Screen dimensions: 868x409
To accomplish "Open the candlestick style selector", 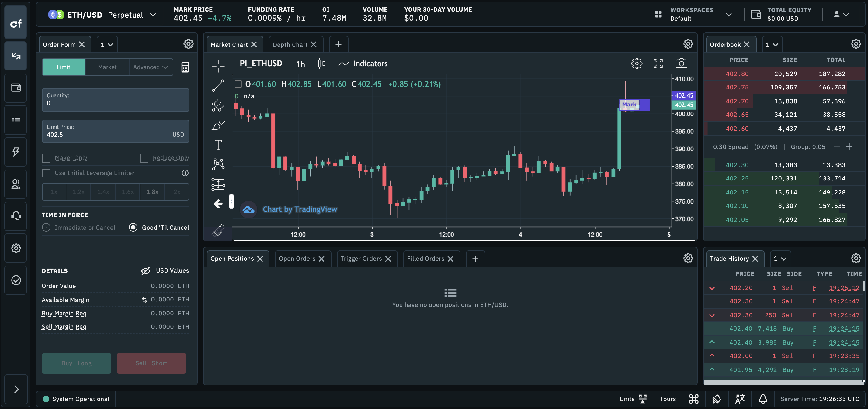I will (321, 63).
